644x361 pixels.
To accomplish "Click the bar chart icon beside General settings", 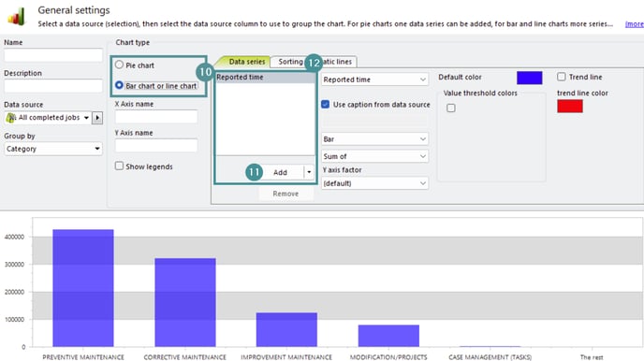I will tap(17, 17).
